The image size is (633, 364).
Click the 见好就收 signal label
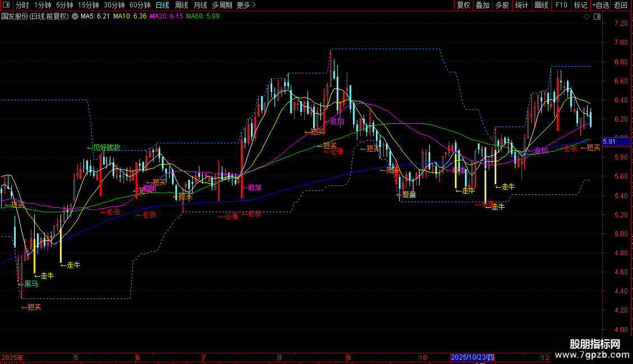click(104, 148)
